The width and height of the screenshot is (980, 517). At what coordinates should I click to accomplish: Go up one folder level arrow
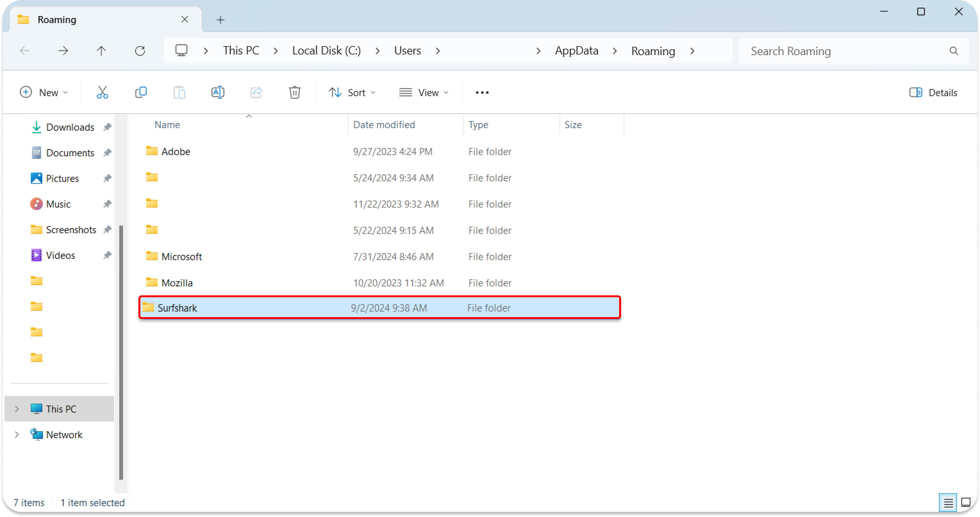[101, 51]
